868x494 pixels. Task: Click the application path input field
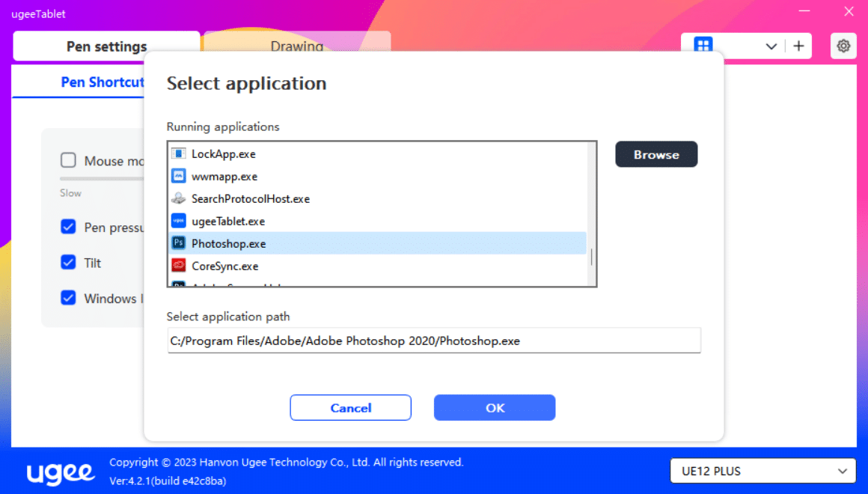(x=434, y=341)
